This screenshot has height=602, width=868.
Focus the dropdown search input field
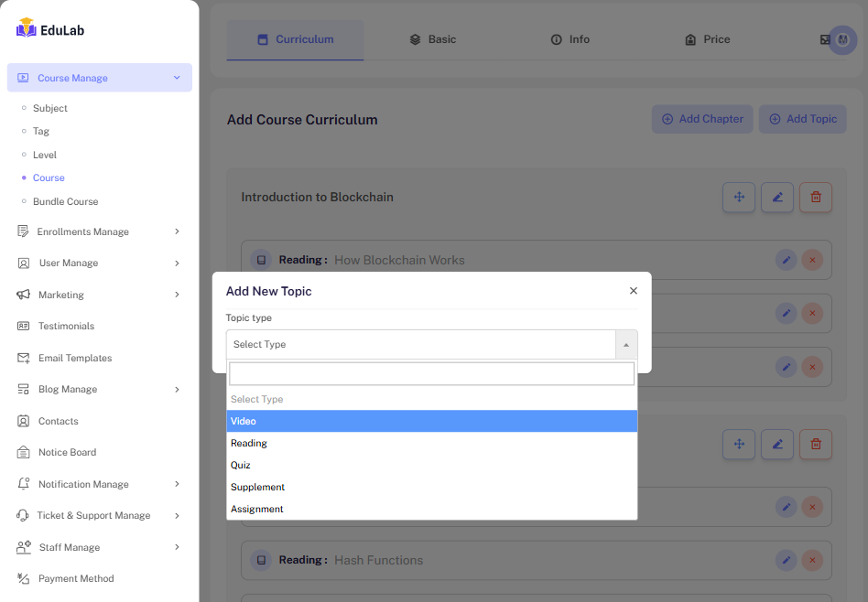pos(431,373)
